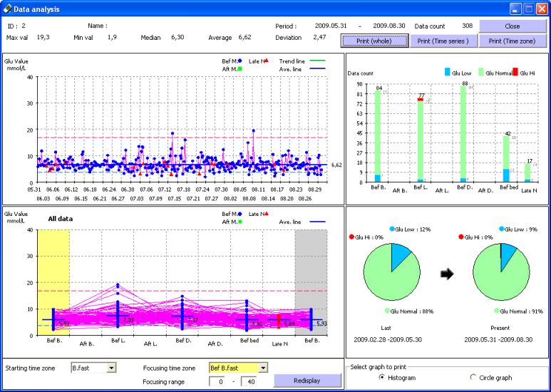Click the Bef M. blue dot in top legend
Viewport: 551px width, 392px height.
tap(240, 61)
